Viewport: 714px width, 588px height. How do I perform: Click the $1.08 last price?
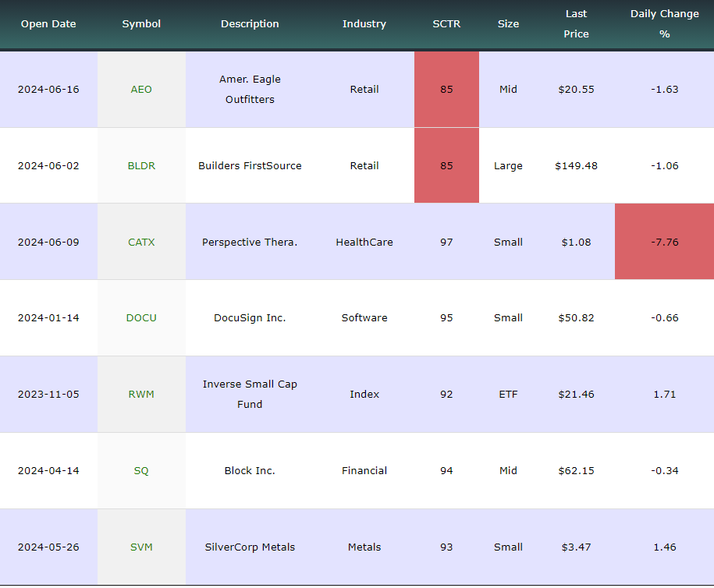pyautogui.click(x=576, y=242)
